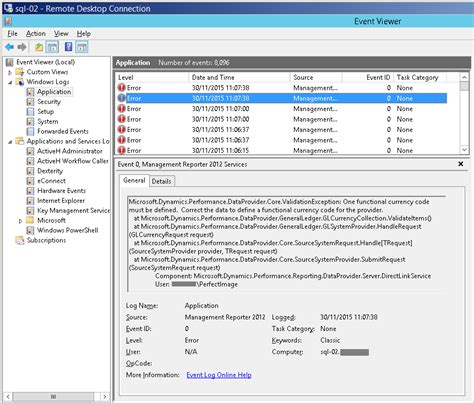Expand the Custom Views node
The image size is (474, 403).
coord(10,72)
